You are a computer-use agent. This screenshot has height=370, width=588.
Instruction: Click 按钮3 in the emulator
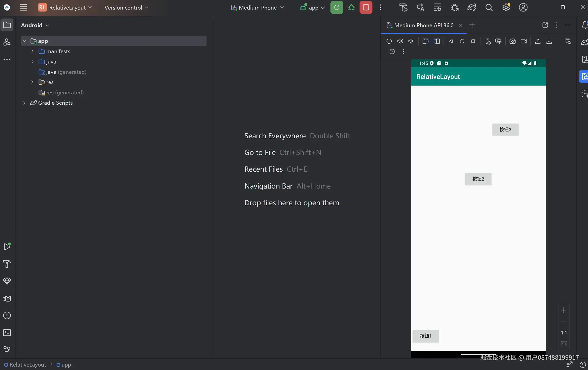click(x=505, y=129)
